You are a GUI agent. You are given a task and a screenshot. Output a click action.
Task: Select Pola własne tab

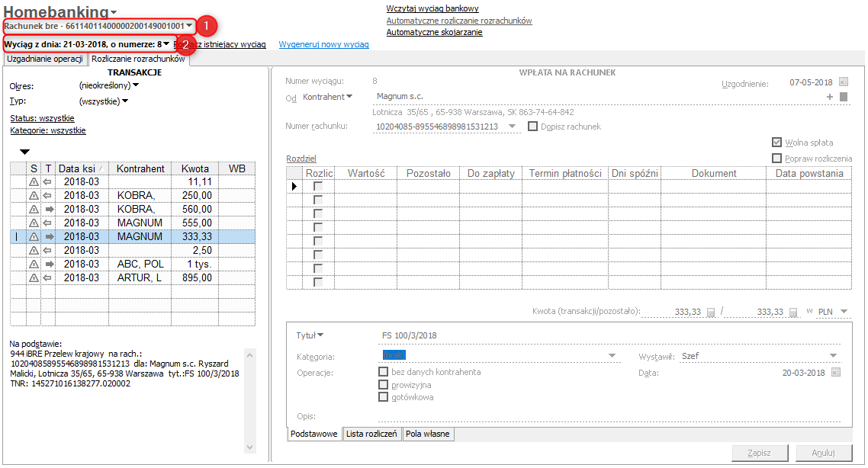pyautogui.click(x=427, y=434)
